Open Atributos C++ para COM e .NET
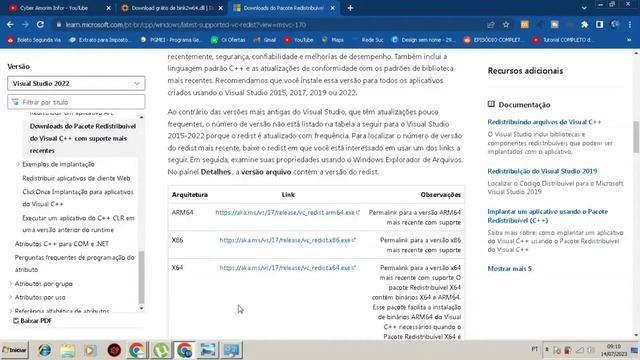The width and height of the screenshot is (640, 360). pos(62,244)
